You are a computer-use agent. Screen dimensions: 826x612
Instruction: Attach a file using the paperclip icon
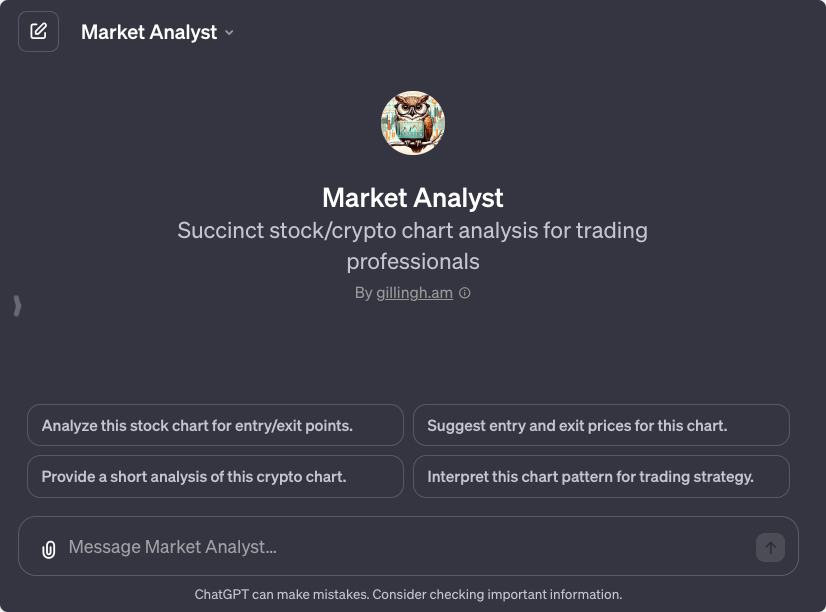tap(48, 547)
